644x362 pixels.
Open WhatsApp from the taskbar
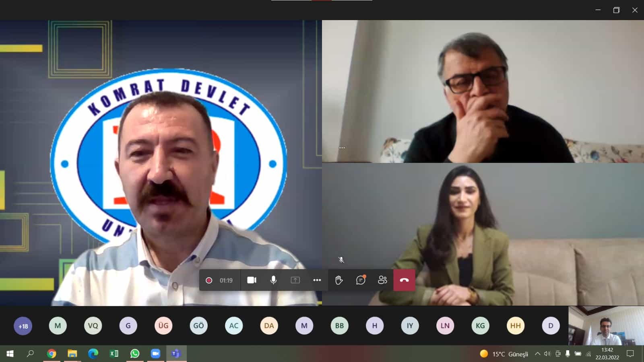(135, 354)
